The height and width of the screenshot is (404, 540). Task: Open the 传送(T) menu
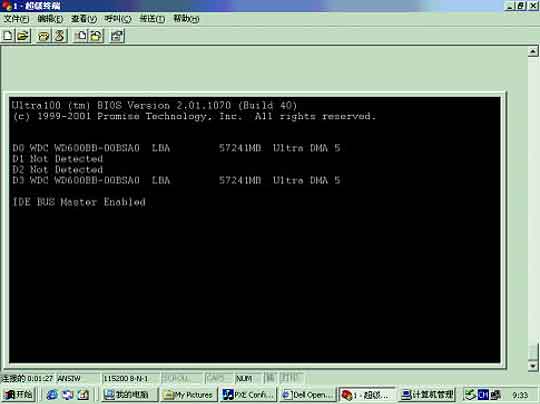click(x=152, y=19)
